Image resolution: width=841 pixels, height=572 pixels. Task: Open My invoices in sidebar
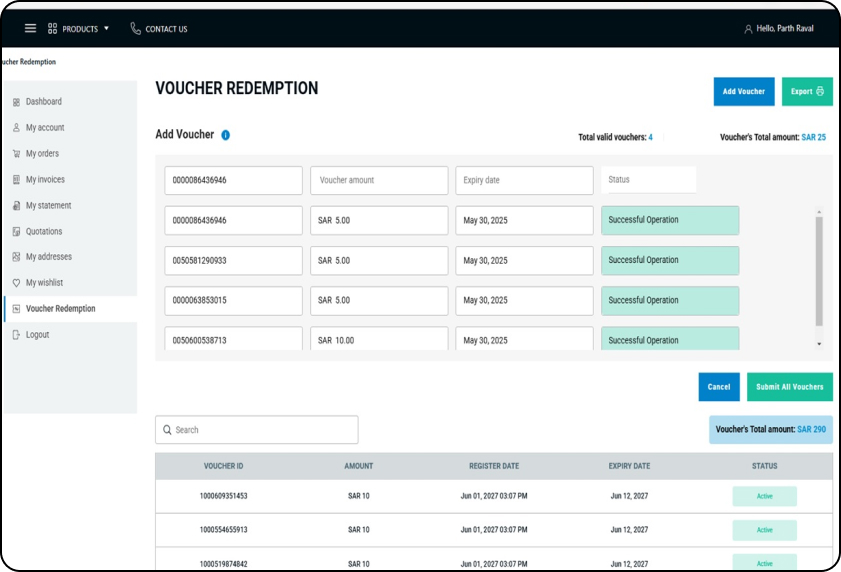pos(45,180)
